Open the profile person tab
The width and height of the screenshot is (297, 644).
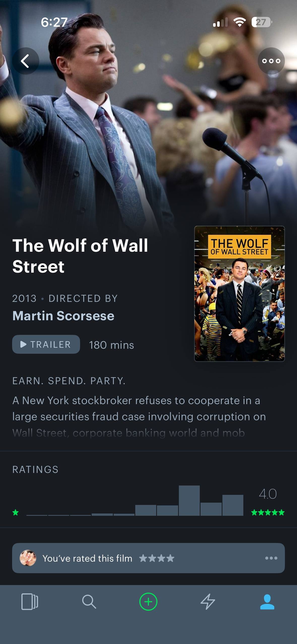pyautogui.click(x=267, y=602)
